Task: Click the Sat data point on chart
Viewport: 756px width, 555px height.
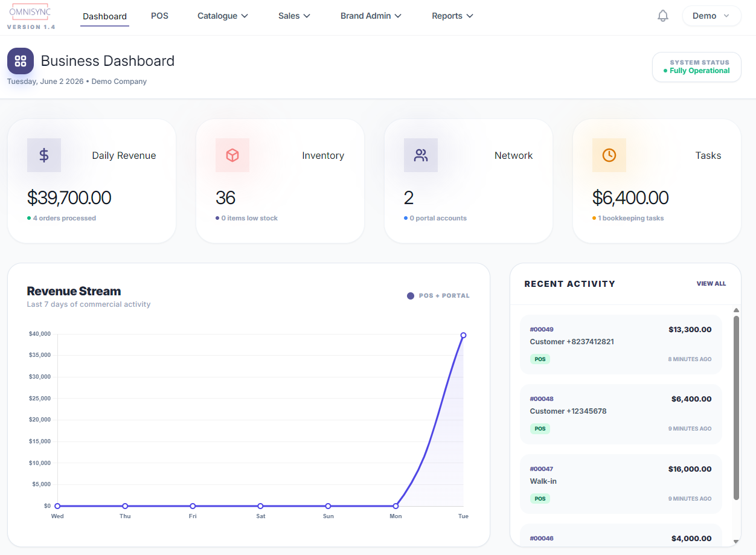Action: pyautogui.click(x=260, y=506)
